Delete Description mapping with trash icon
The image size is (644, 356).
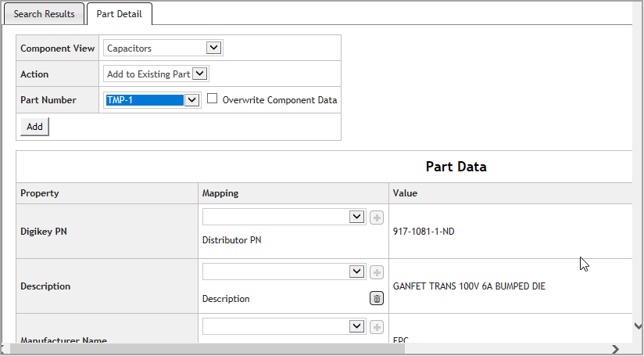(377, 298)
